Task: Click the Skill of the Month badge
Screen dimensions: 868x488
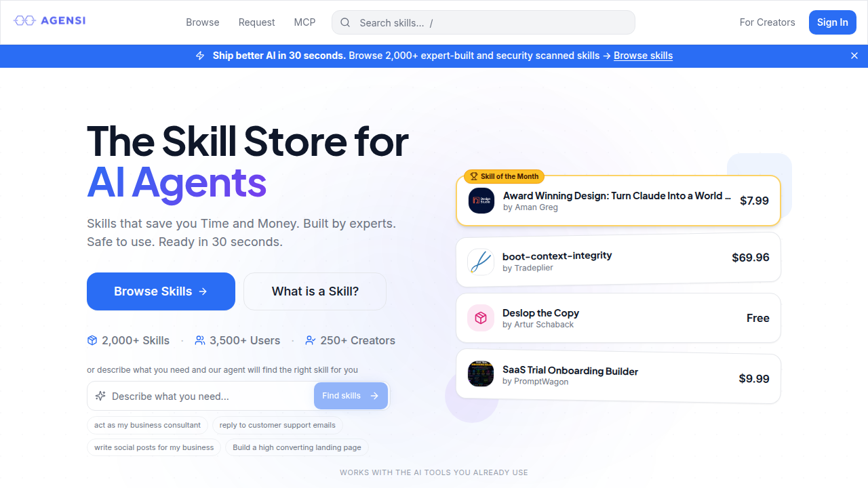Action: [504, 176]
